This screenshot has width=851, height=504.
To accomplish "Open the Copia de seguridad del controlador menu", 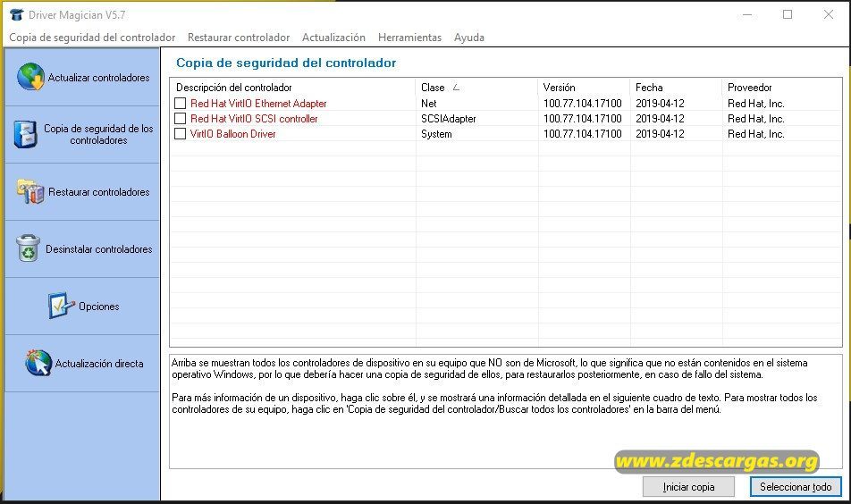I will [x=92, y=38].
